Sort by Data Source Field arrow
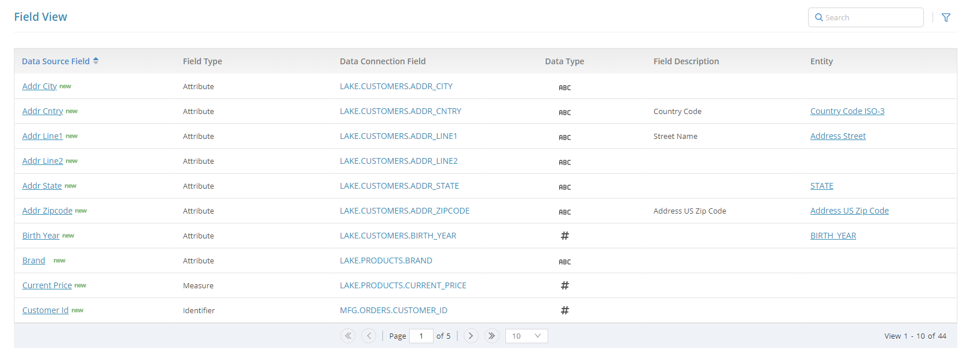This screenshot has width=980, height=356. coord(96,61)
